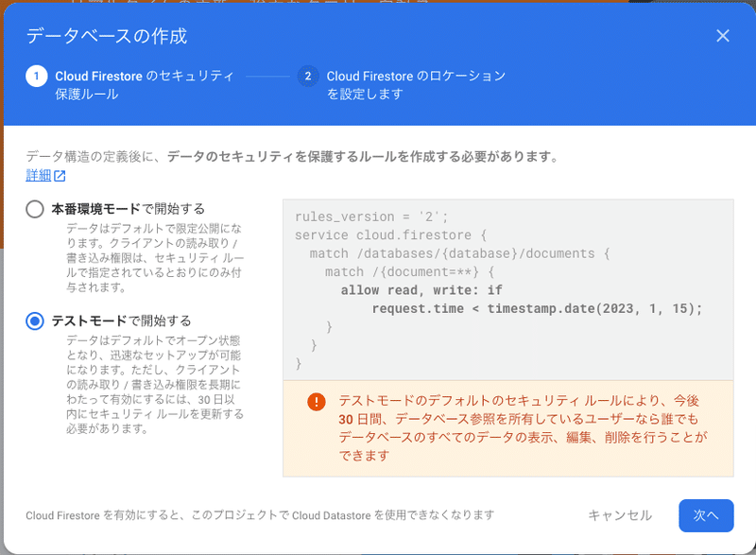
Task: Click the match /databases/{database}/documents line
Action: (x=459, y=253)
